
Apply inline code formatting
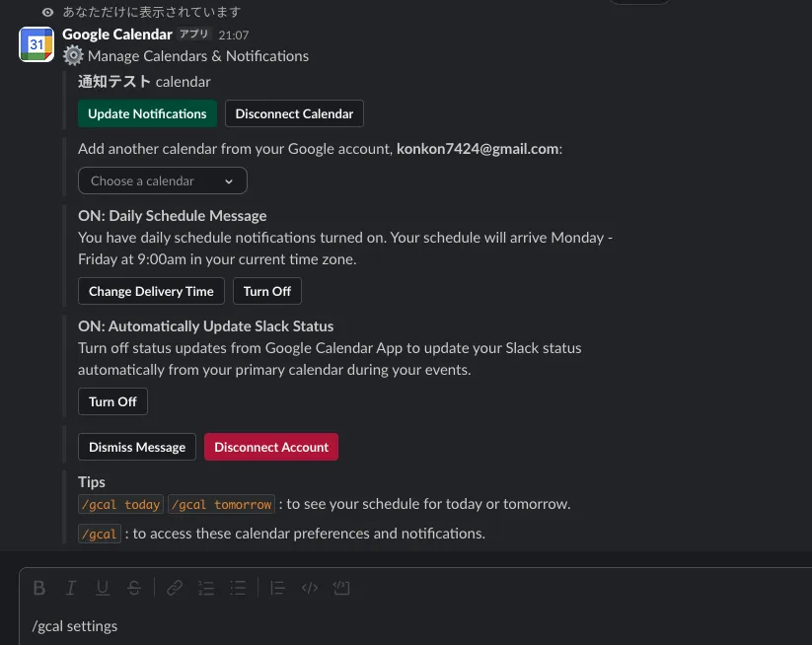310,588
